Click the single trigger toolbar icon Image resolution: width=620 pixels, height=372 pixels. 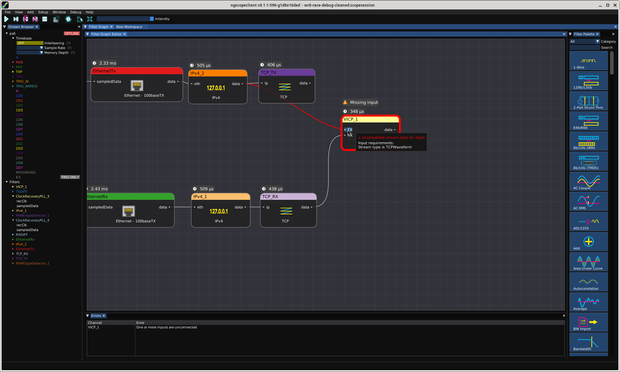coord(16,19)
